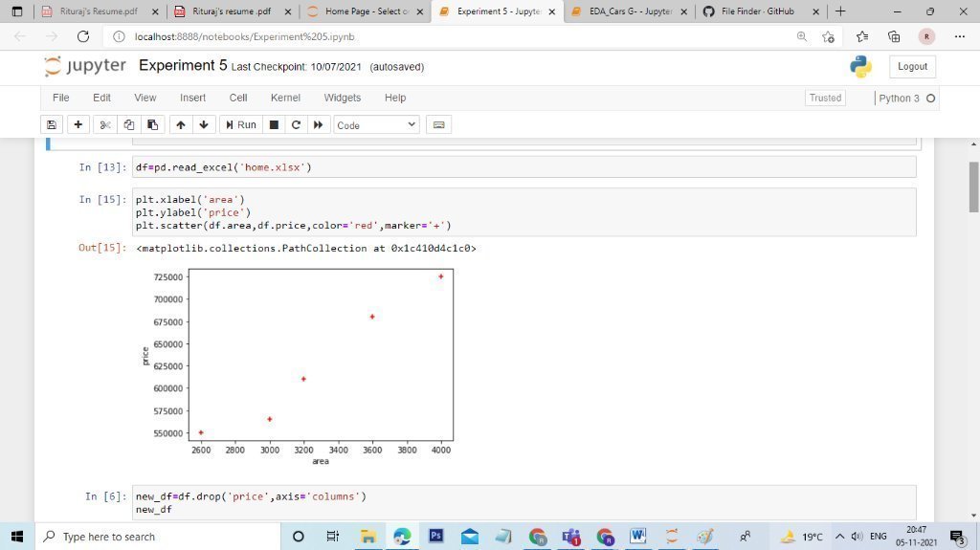The image size is (980, 550).
Task: Open the Help menu
Action: [395, 98]
